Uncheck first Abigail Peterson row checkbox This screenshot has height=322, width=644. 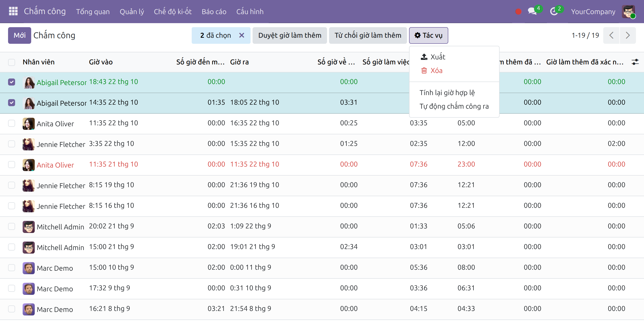pos(12,82)
